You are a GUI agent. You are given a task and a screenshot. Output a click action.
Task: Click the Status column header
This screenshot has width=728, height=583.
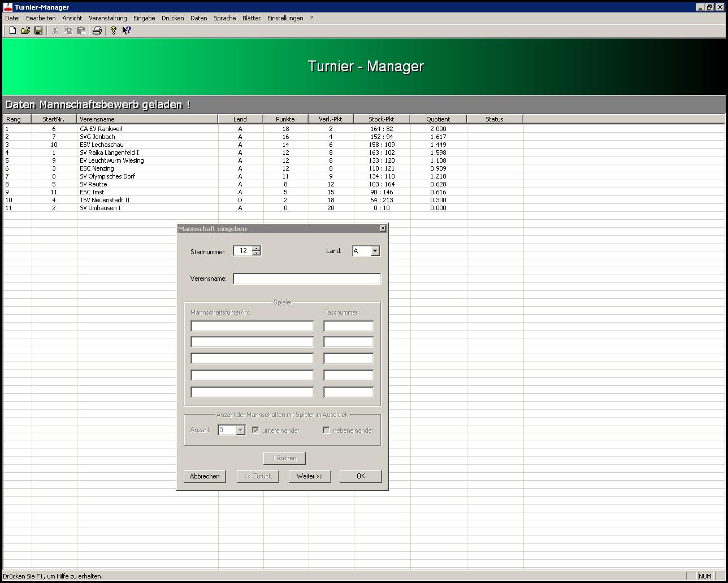click(x=495, y=119)
